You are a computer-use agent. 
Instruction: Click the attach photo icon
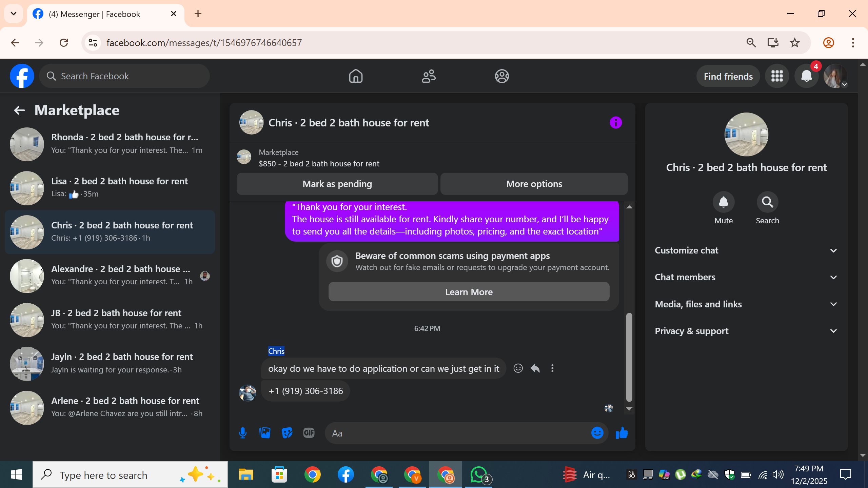pyautogui.click(x=265, y=433)
